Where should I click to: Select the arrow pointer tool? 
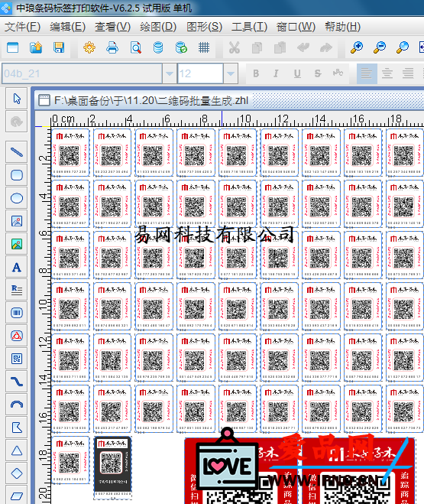coord(17,99)
